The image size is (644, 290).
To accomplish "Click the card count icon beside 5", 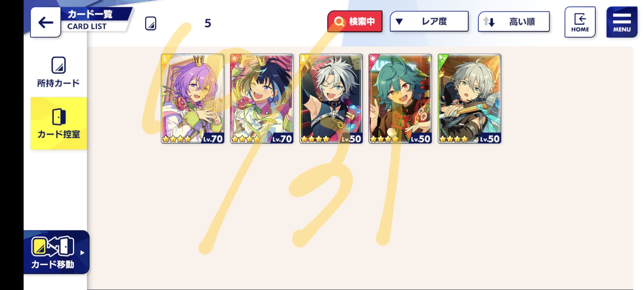I will (151, 23).
